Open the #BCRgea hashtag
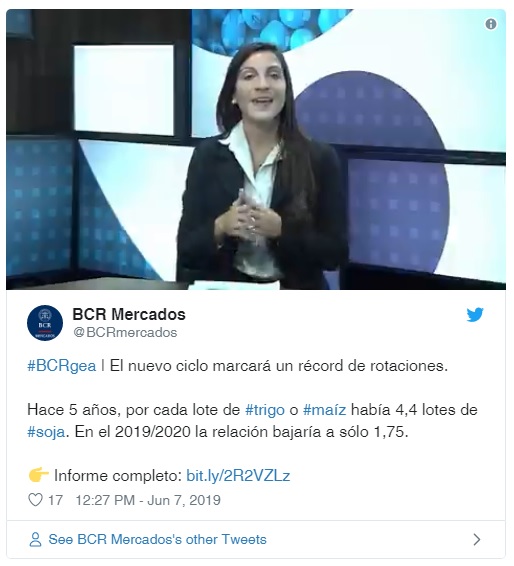This screenshot has height=566, width=514. (x=62, y=366)
